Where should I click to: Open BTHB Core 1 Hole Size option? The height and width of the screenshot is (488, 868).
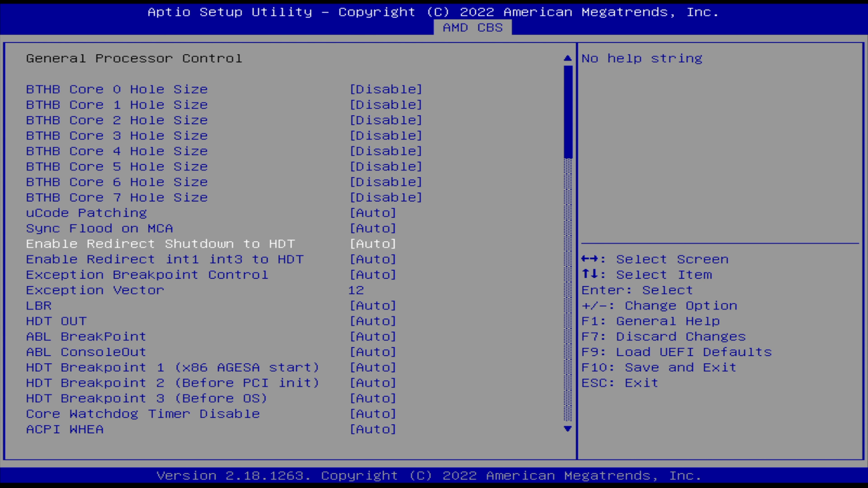[x=386, y=105]
